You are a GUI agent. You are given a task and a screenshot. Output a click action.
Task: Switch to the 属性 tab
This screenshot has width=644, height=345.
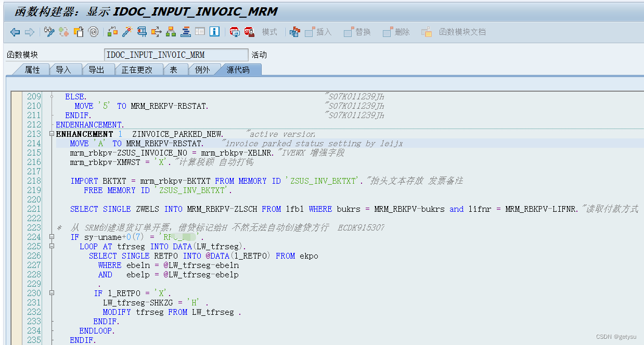[x=32, y=69]
